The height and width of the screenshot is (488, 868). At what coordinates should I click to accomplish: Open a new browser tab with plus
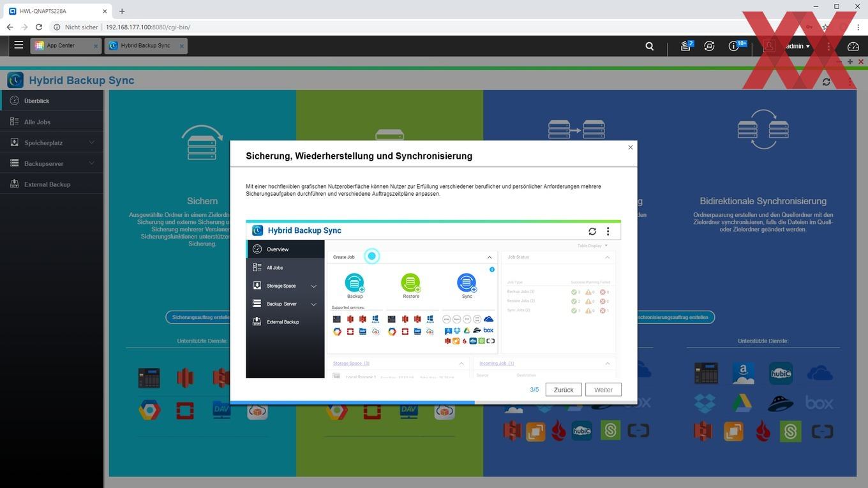[122, 11]
